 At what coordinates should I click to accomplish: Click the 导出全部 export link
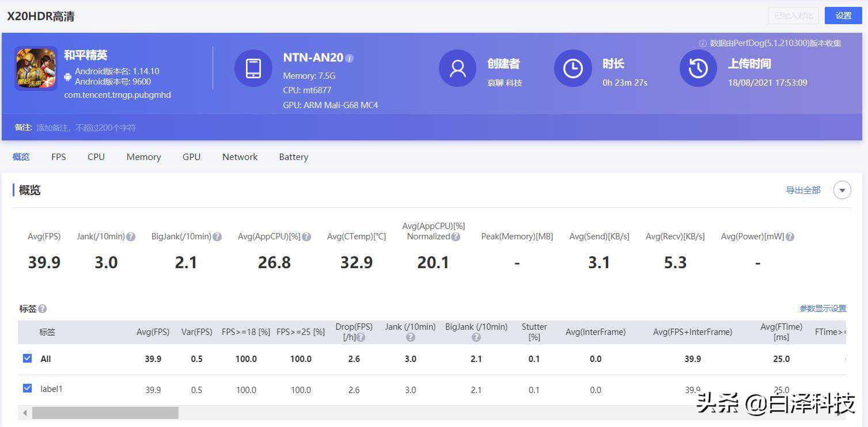point(803,190)
